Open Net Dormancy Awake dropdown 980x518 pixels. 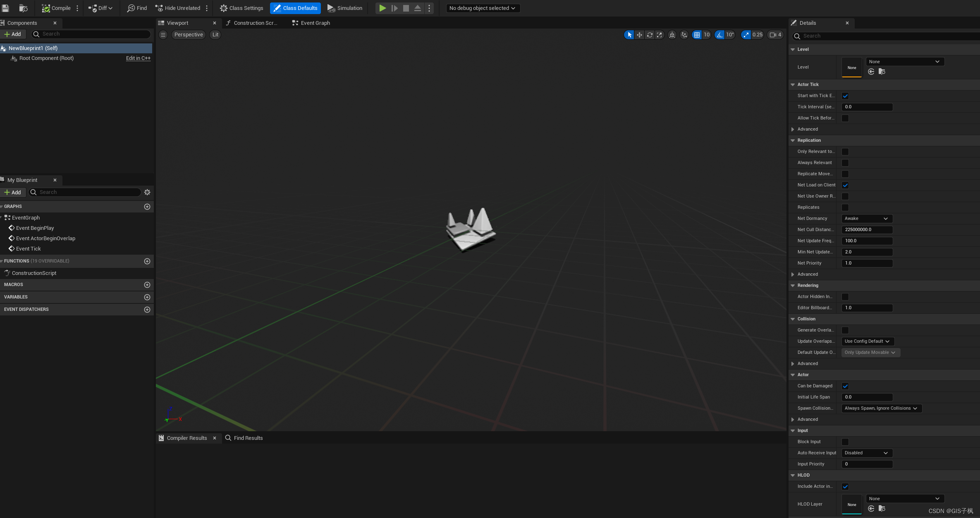[x=867, y=219]
